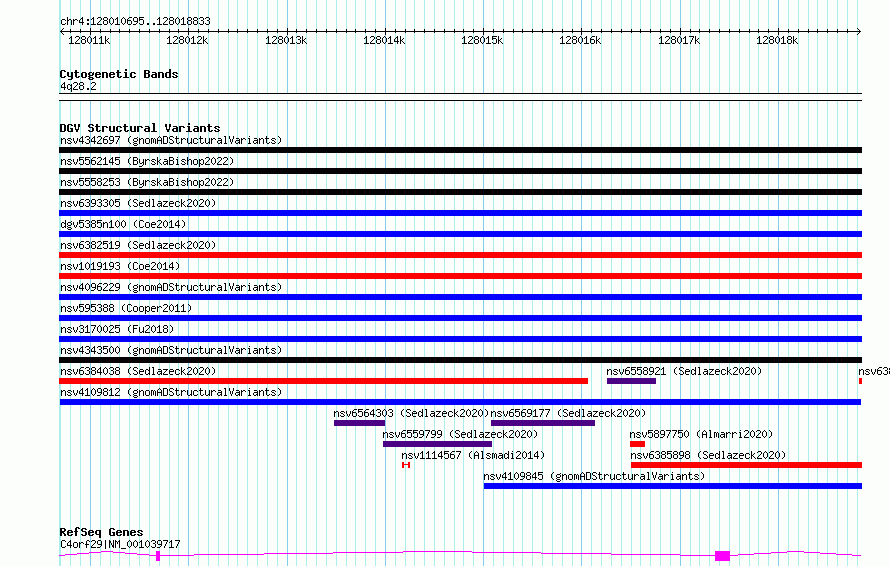Viewport: 890px width, 566px height.
Task: Open nsv4342697 (gnomADStructuralVariants) label
Action: 171,140
